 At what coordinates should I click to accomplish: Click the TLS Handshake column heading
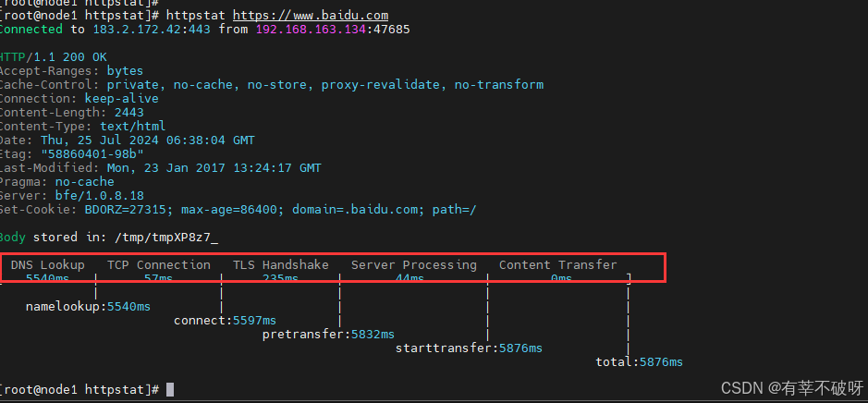pyautogui.click(x=280, y=265)
